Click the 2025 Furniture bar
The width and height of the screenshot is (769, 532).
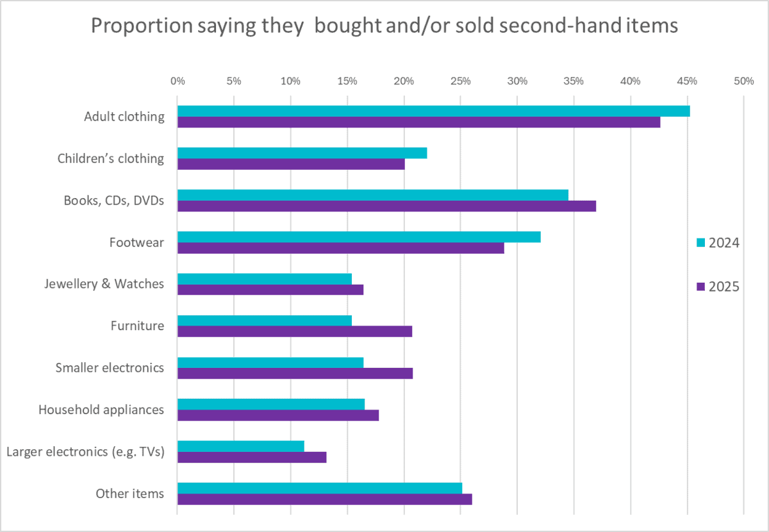pyautogui.click(x=295, y=331)
